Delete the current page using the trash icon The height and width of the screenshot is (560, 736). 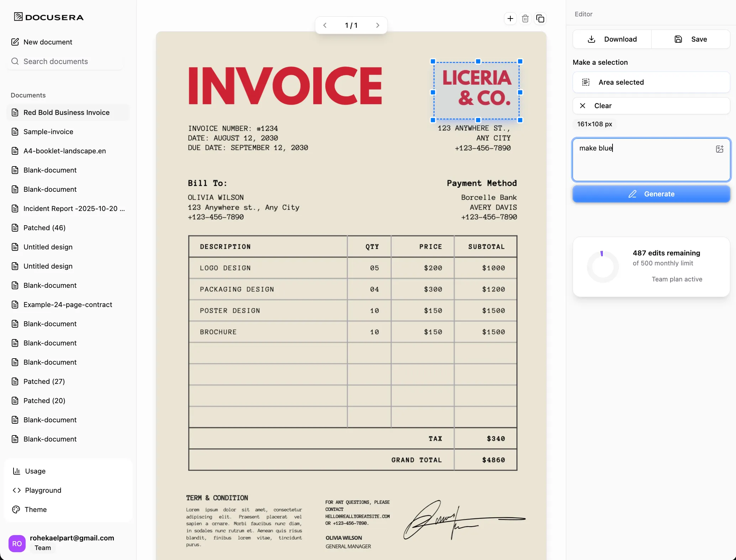[x=525, y=19]
